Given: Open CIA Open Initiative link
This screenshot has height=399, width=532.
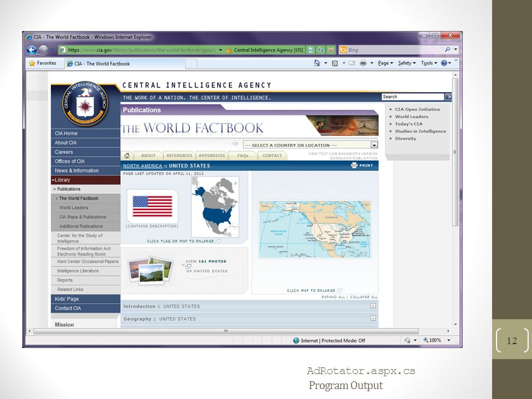Looking at the screenshot, I should [417, 109].
